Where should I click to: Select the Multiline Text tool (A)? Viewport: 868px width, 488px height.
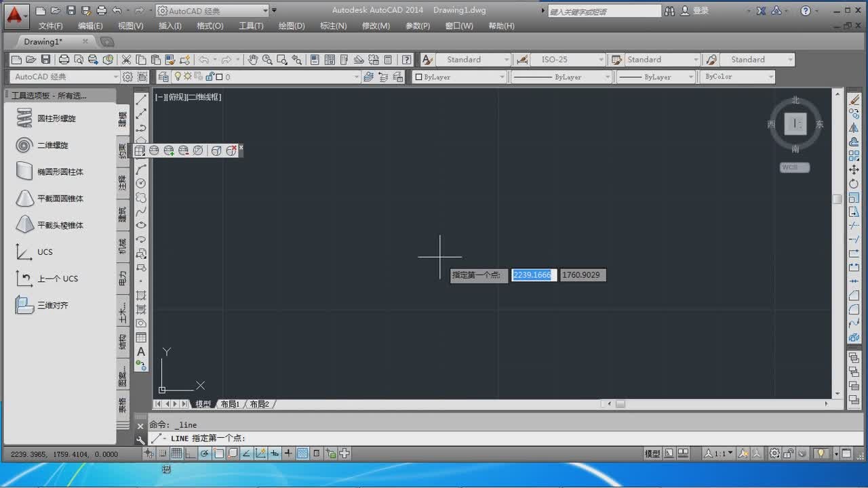pos(141,351)
